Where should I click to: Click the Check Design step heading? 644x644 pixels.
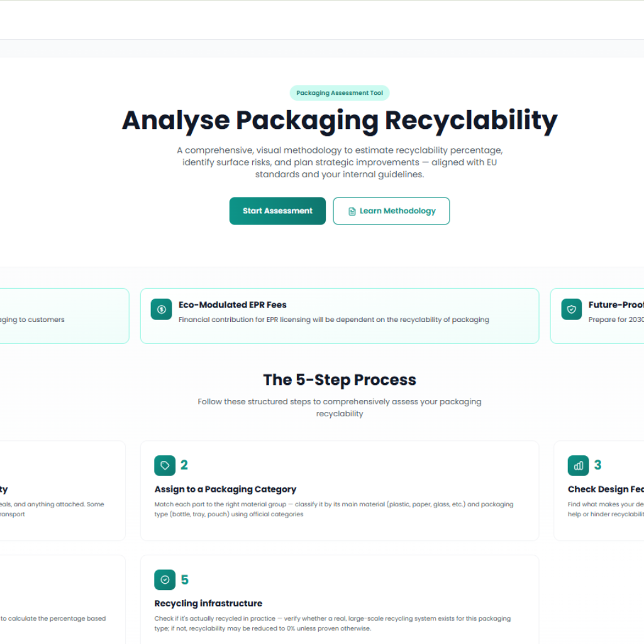pos(605,489)
